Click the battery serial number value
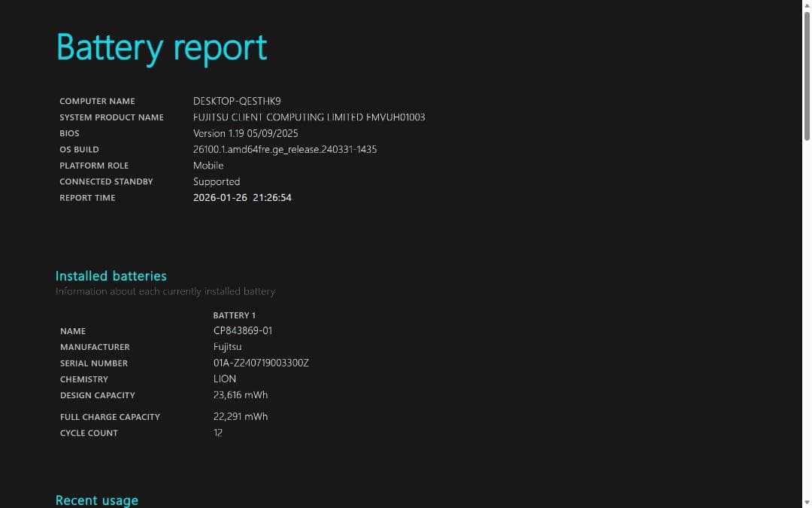This screenshot has width=812, height=508. (x=261, y=363)
